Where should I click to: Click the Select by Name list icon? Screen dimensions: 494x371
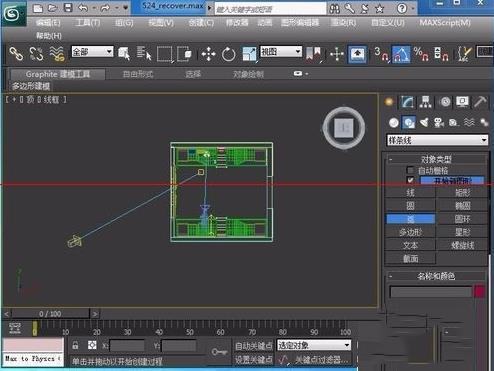tap(144, 54)
